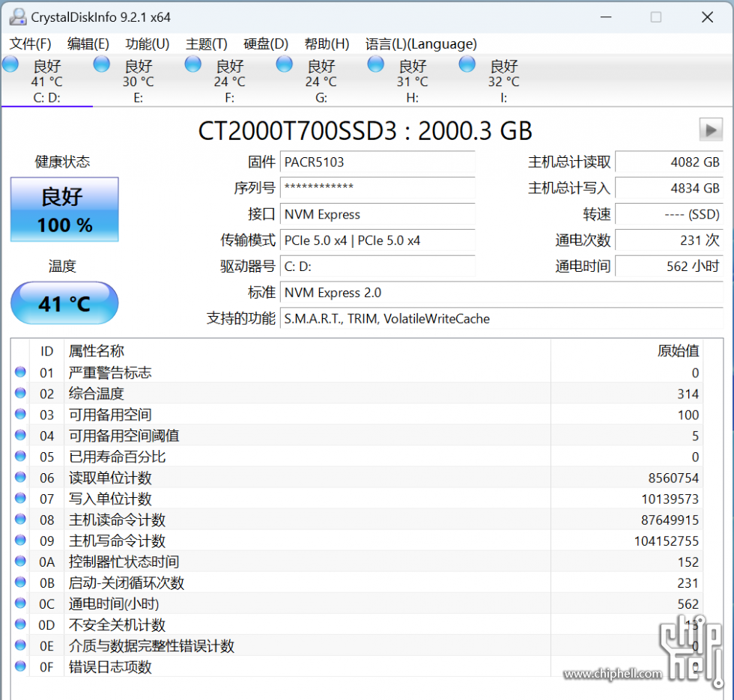Image resolution: width=734 pixels, height=700 pixels.
Task: Click the CrystalDiskInfo app icon in title bar
Action: (18, 17)
